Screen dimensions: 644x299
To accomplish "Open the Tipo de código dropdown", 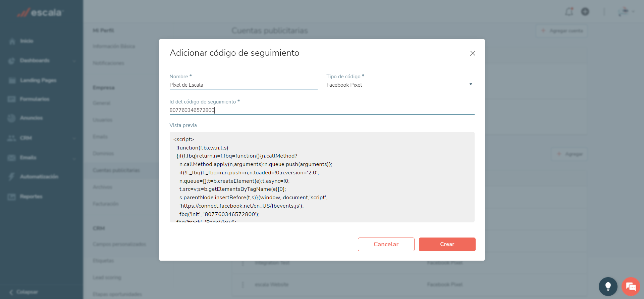I will (x=400, y=85).
